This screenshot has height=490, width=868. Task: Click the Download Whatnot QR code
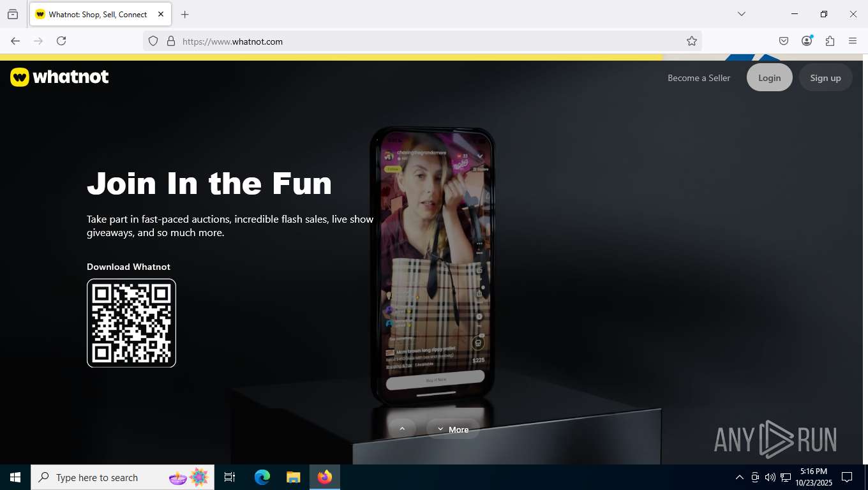point(131,323)
